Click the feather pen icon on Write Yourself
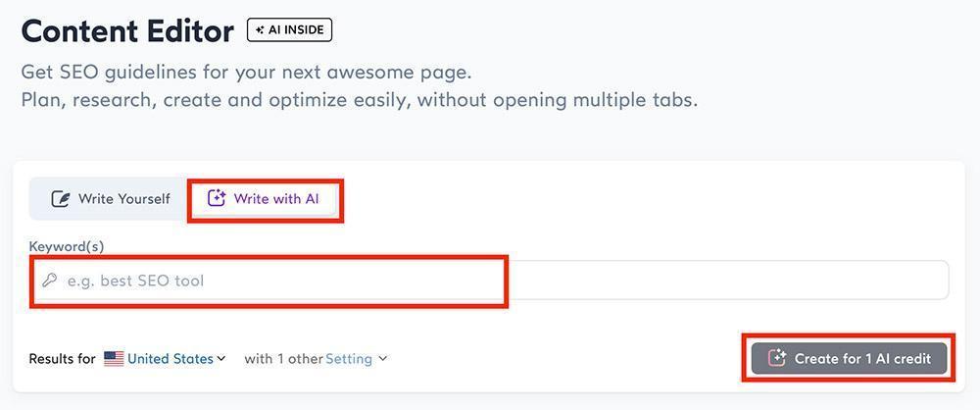 click(x=60, y=199)
